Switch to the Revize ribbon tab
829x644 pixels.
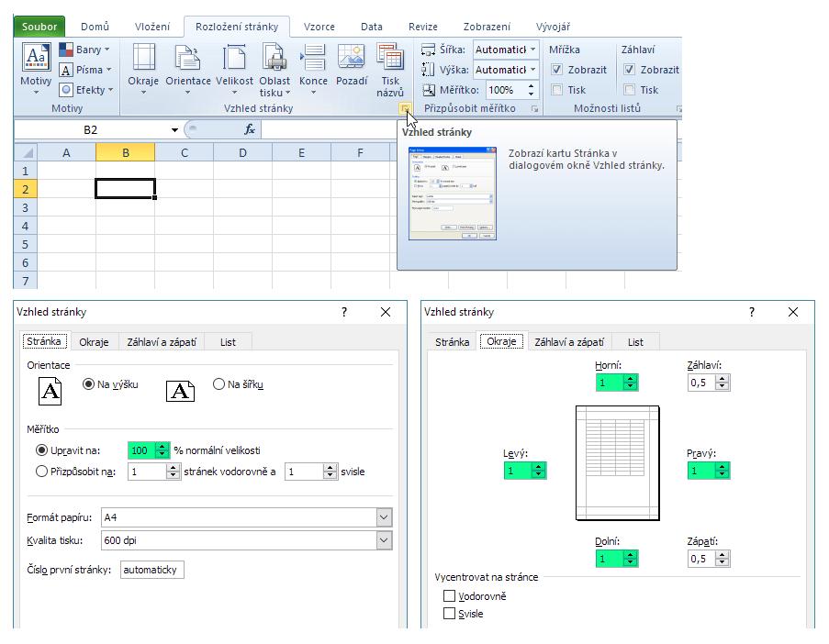pos(423,27)
